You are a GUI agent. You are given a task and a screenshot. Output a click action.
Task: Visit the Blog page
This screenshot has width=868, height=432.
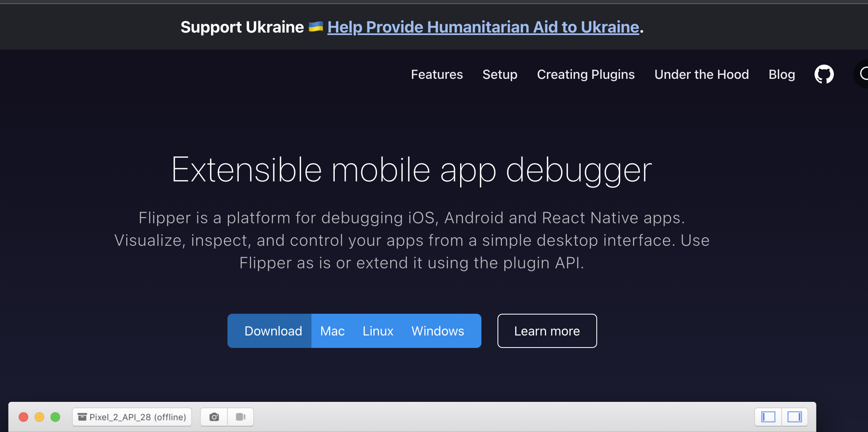point(782,74)
